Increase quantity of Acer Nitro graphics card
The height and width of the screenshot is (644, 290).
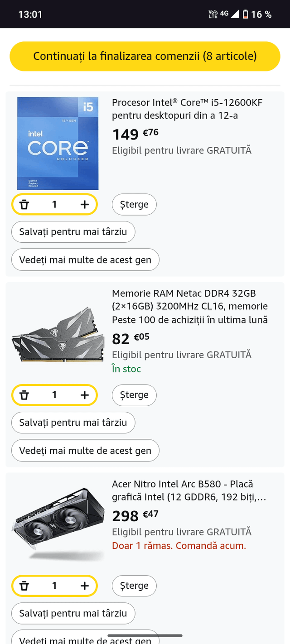(x=85, y=586)
